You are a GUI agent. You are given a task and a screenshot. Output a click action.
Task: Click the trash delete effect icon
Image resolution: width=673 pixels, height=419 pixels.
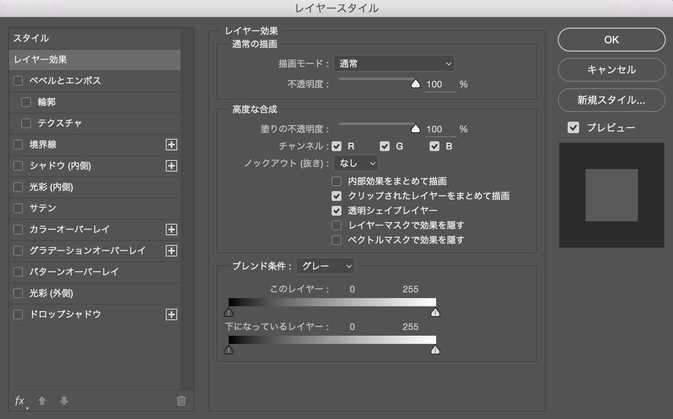click(x=181, y=401)
